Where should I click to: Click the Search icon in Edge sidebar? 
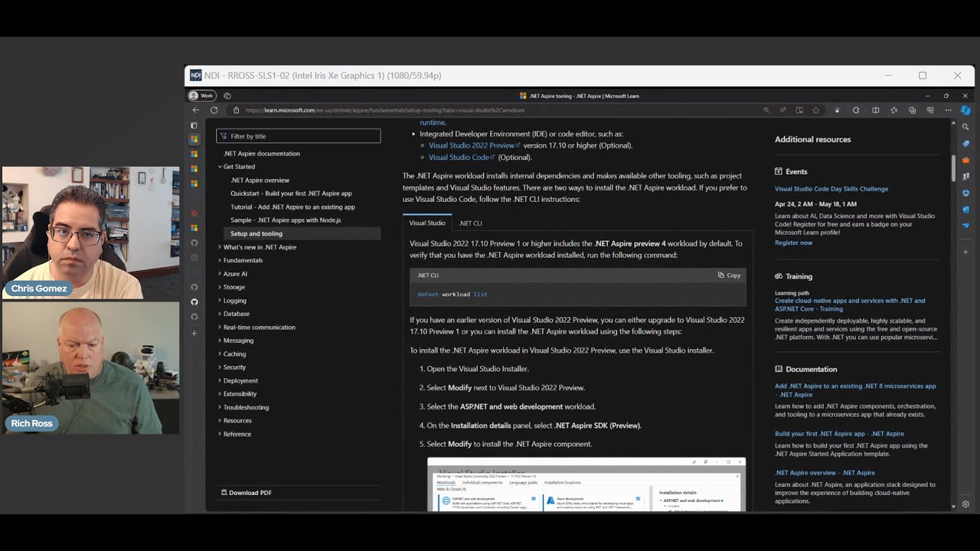click(x=965, y=127)
